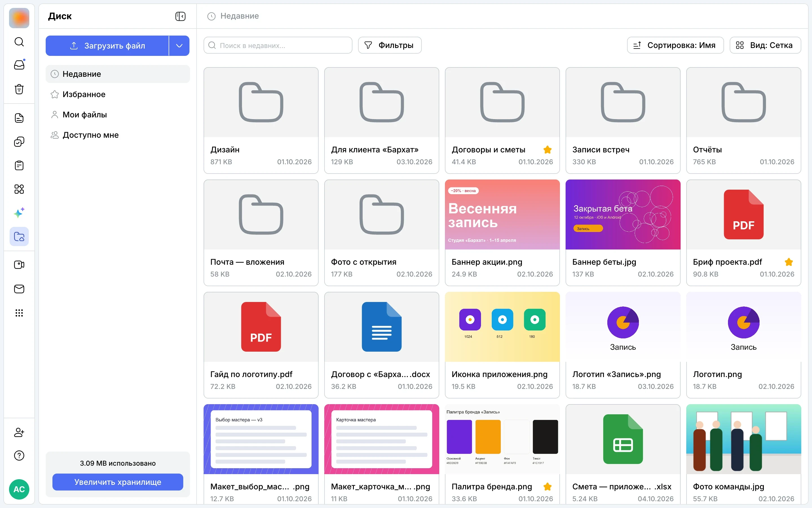The image size is (812, 508).
Task: Open the all apps dots grid icon
Action: pos(19,313)
